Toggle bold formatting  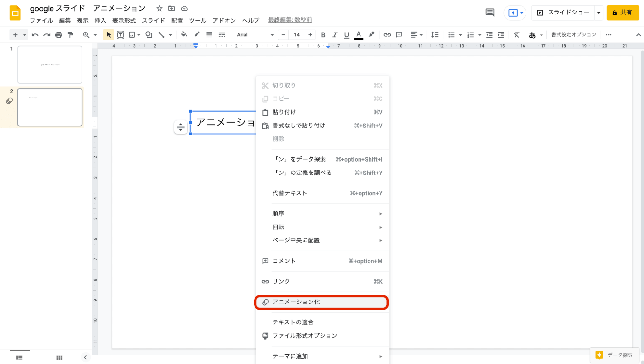[323, 35]
